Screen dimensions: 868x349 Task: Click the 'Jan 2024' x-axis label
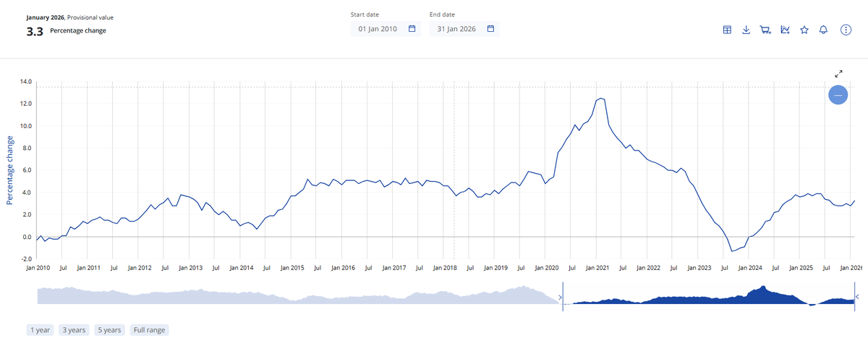(749, 268)
